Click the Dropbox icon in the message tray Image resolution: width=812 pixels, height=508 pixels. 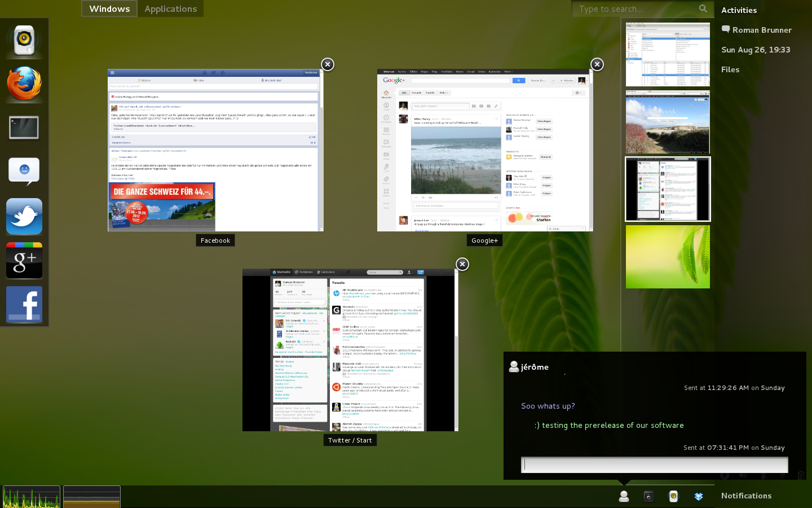(699, 496)
